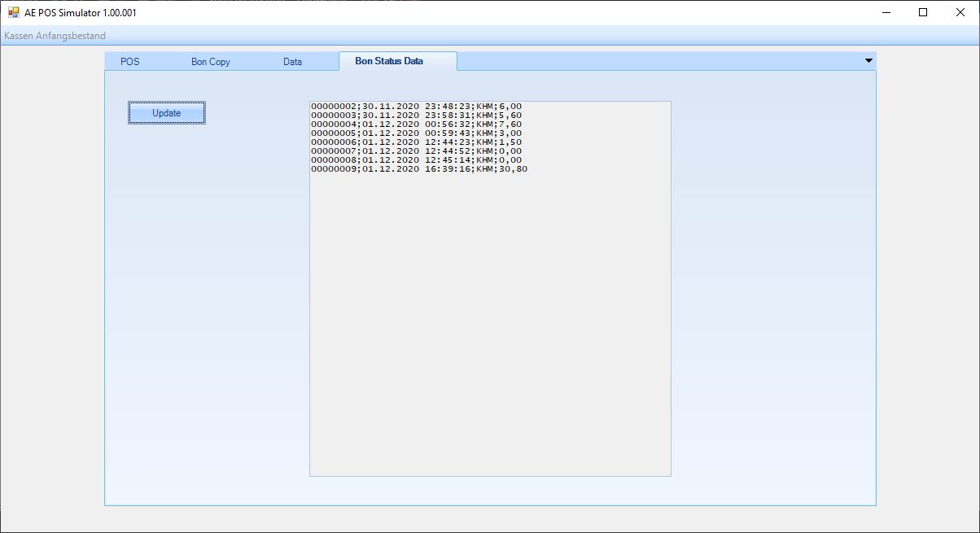Open the Bon Copy tab

(211, 62)
